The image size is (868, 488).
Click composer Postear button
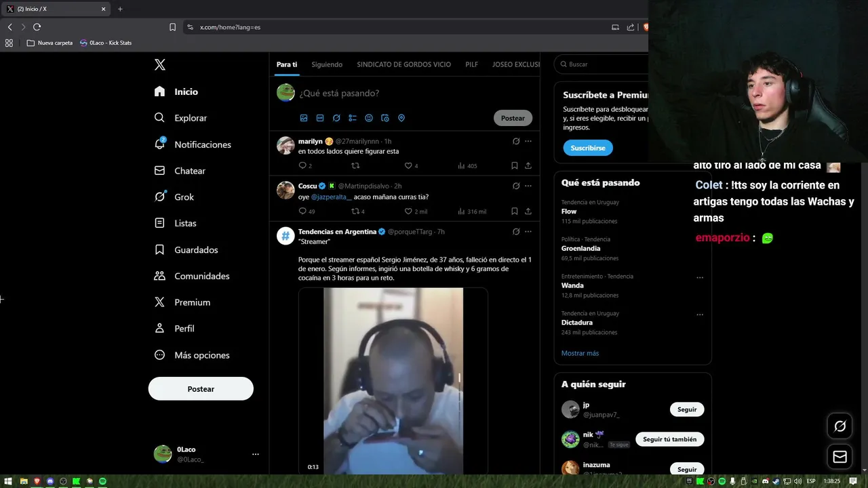pyautogui.click(x=513, y=118)
